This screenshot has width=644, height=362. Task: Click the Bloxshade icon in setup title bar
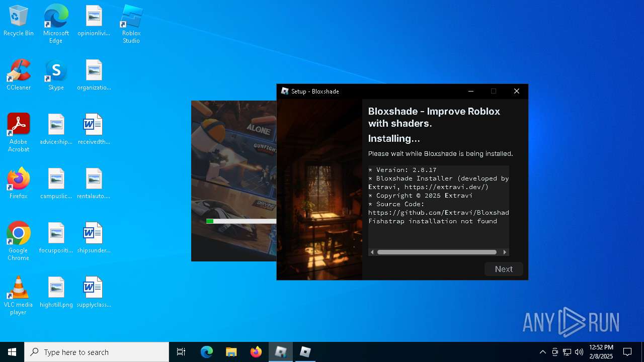(285, 91)
